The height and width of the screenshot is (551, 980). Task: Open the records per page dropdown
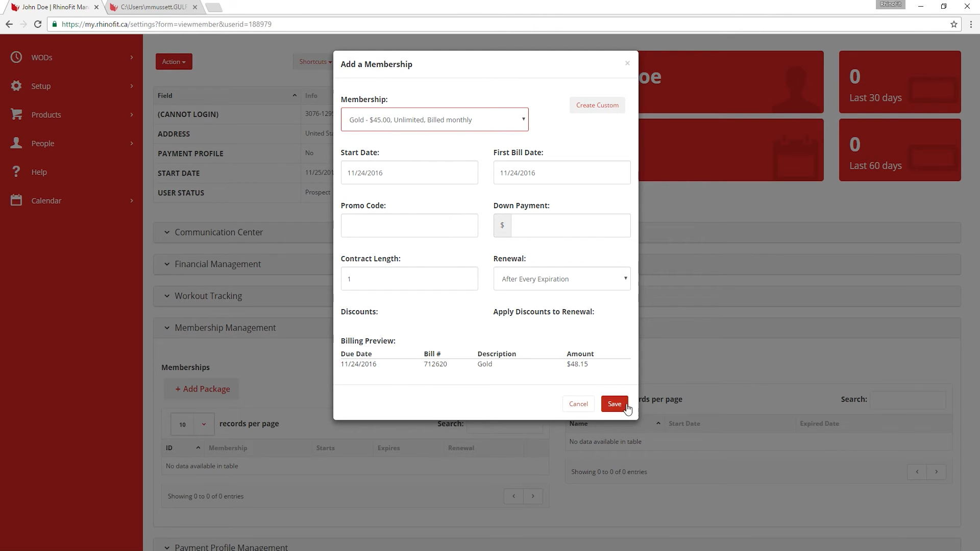[192, 424]
